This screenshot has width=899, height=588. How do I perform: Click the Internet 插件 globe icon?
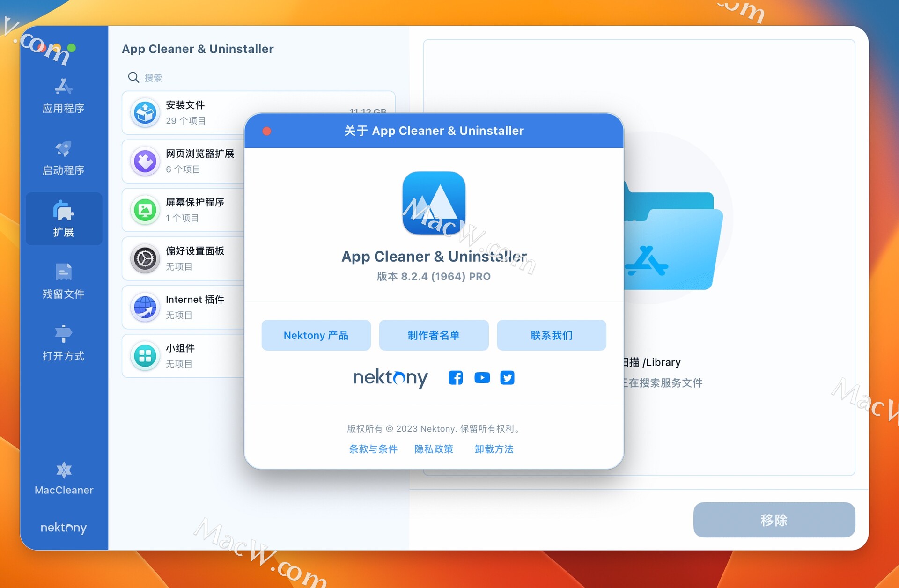point(145,308)
